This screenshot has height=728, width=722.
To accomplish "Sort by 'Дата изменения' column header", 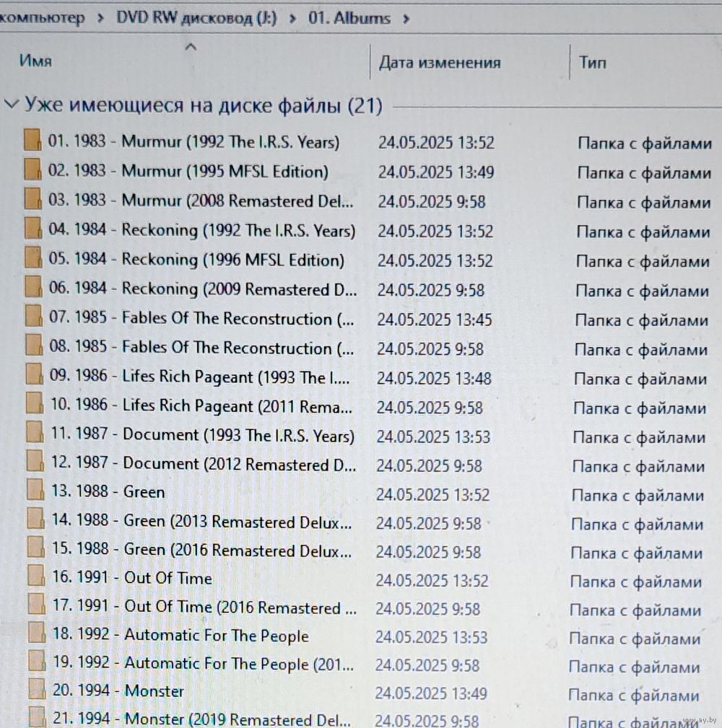I will point(440,62).
